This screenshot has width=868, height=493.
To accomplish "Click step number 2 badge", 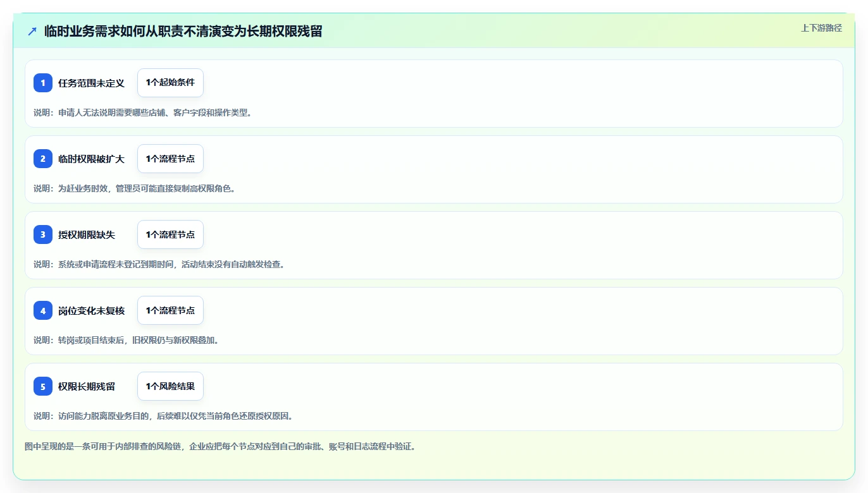I will pyautogui.click(x=43, y=159).
